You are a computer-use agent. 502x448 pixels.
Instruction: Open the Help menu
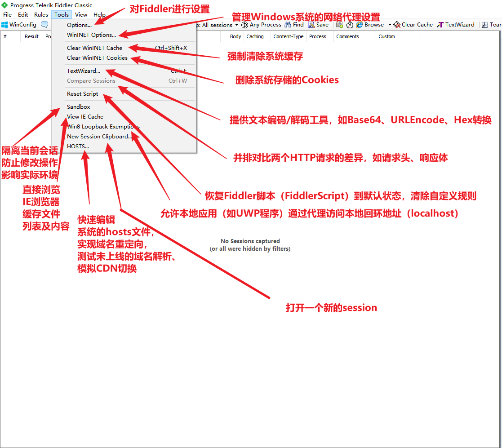(x=99, y=15)
